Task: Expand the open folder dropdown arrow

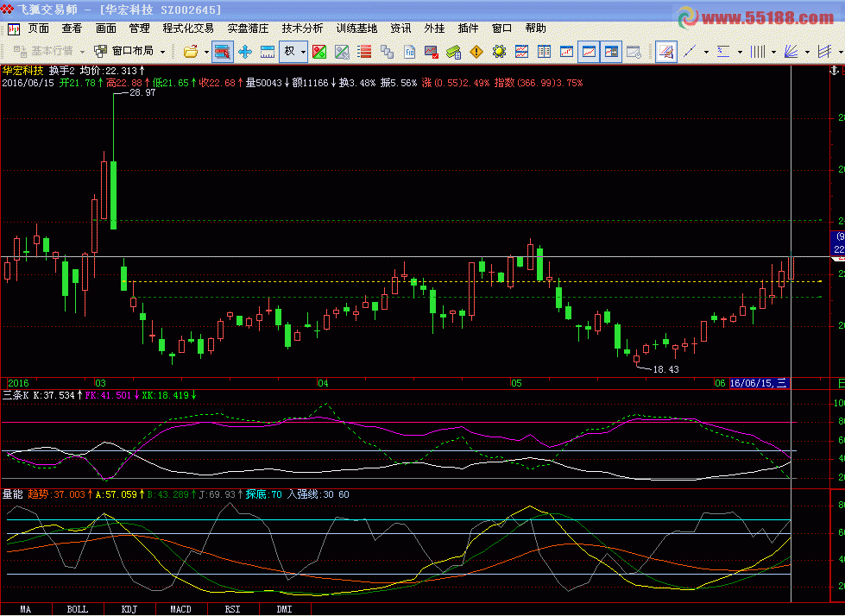Action: tap(206, 52)
